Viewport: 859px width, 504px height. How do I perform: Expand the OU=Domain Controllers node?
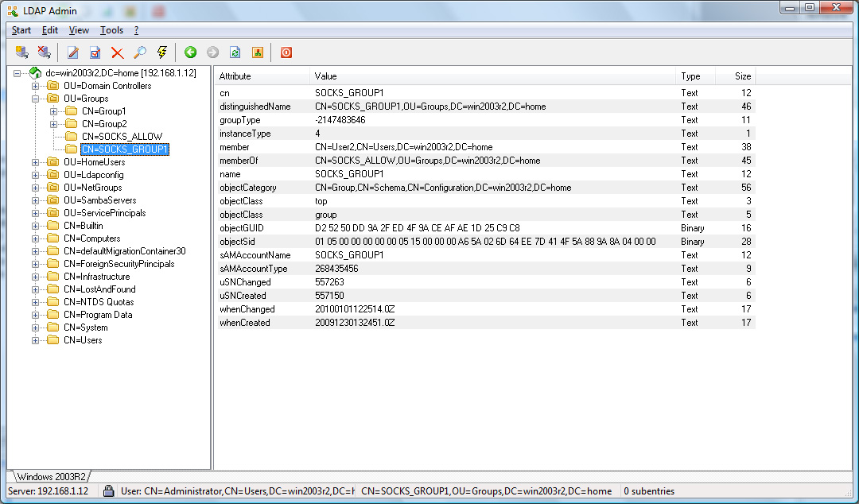tap(35, 86)
